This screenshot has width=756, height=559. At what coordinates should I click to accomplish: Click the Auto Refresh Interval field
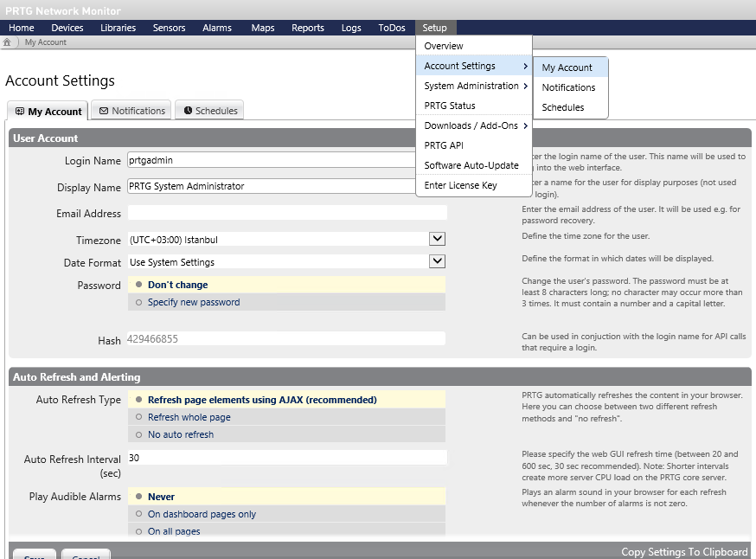point(287,458)
